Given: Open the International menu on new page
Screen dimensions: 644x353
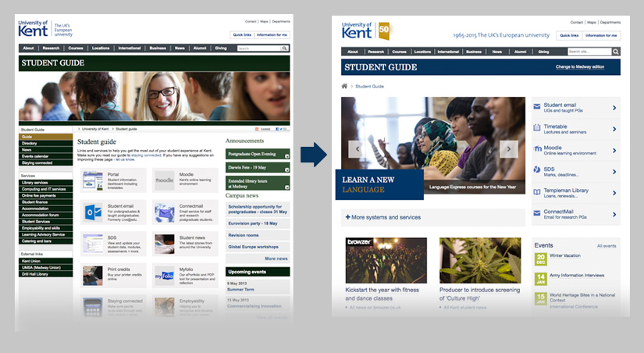Looking at the screenshot, I should (449, 52).
